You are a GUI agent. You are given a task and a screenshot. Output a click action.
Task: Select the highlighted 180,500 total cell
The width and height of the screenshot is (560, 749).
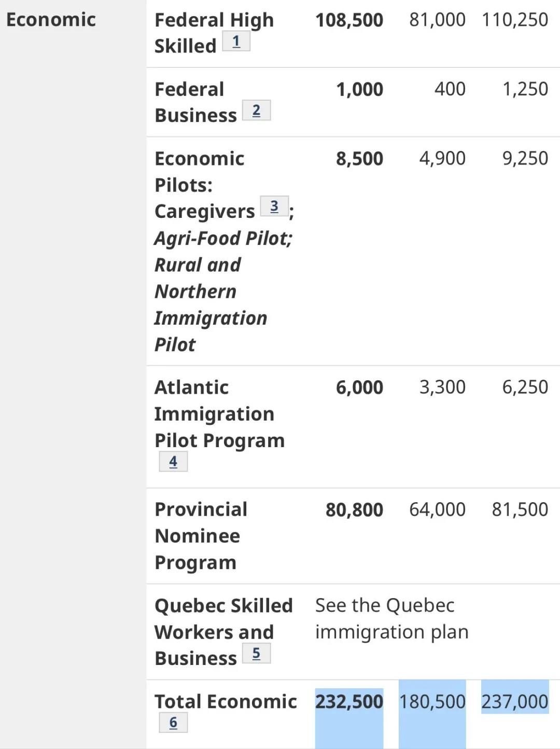point(432,702)
